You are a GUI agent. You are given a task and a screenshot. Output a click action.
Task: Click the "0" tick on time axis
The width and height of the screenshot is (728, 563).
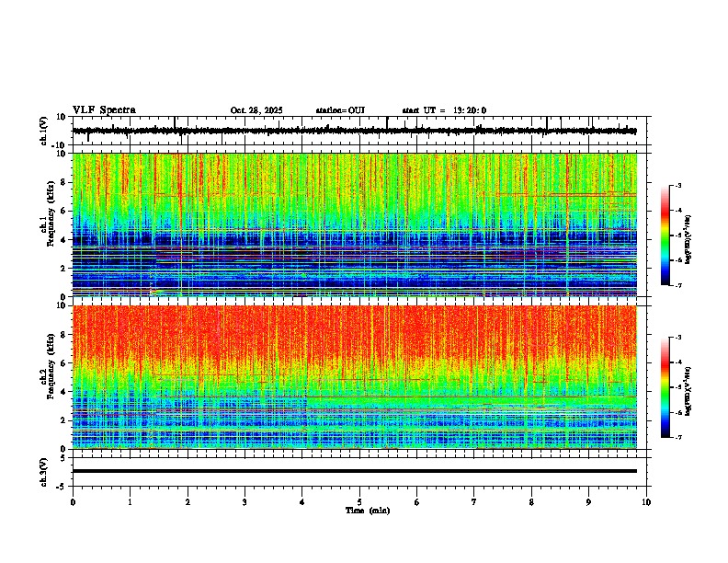(x=73, y=502)
